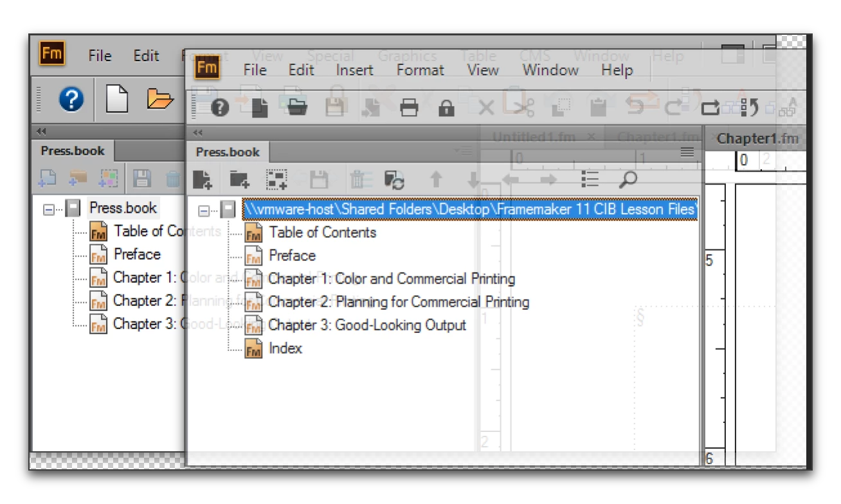
Task: Collapse back window panel using double-arrow chevron
Action: click(x=41, y=131)
